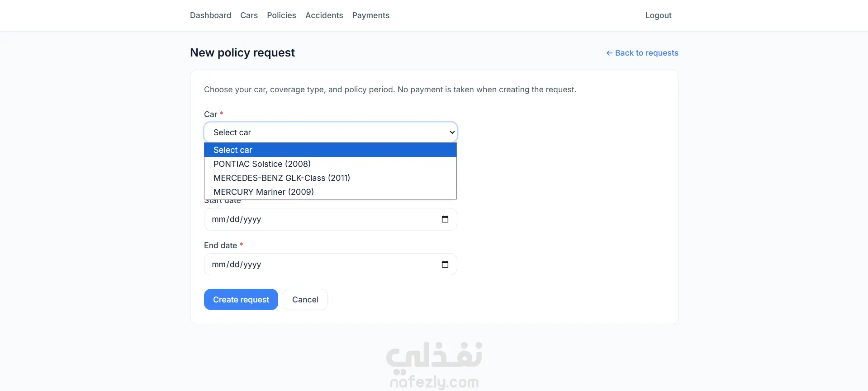868x391 pixels.
Task: Go to the Dashboard nav item
Action: coord(210,15)
